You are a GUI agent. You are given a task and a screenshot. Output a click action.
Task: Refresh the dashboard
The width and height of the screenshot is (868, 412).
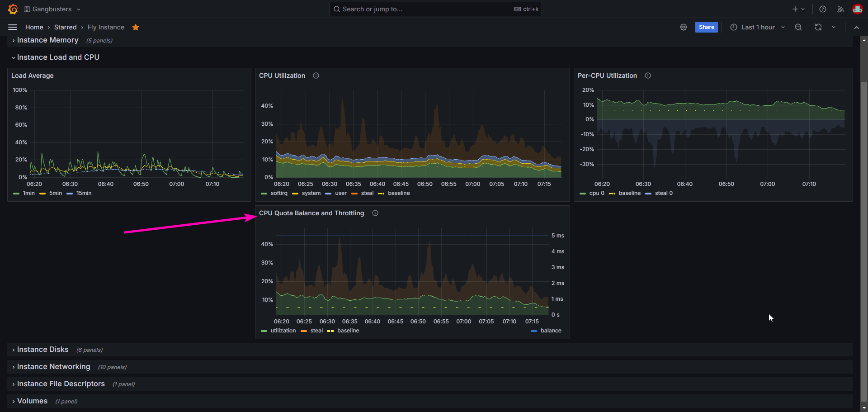click(818, 27)
